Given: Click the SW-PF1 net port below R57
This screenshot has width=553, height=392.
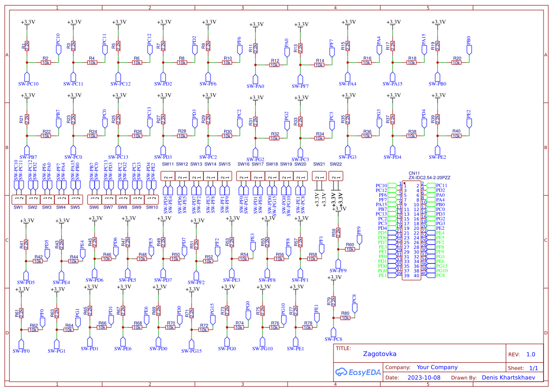Looking at the screenshot, I should [300, 273].
